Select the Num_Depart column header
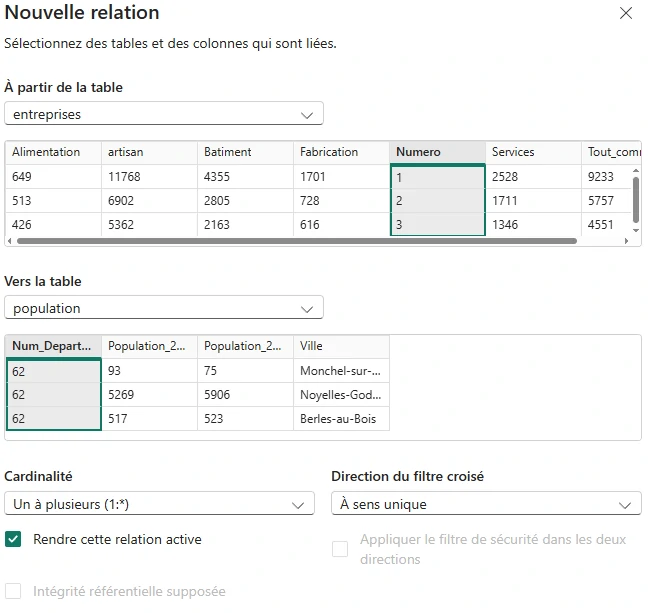 (53, 346)
